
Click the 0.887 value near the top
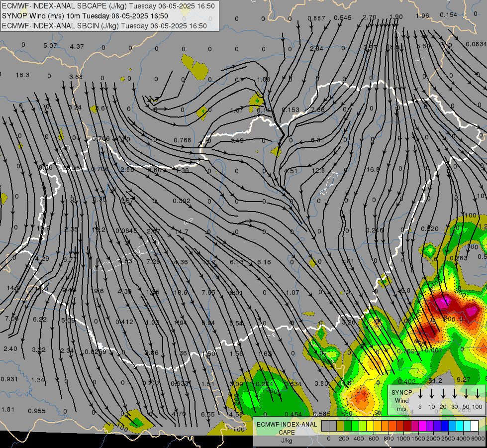coord(316,18)
